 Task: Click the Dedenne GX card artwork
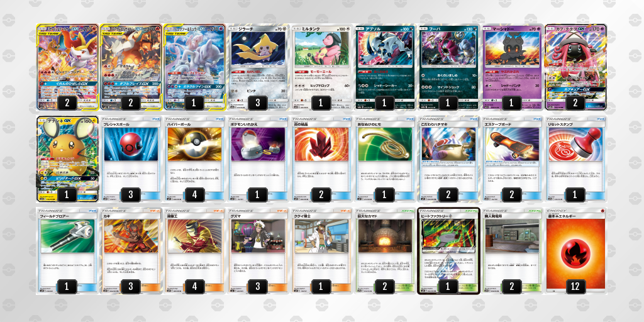click(68, 148)
